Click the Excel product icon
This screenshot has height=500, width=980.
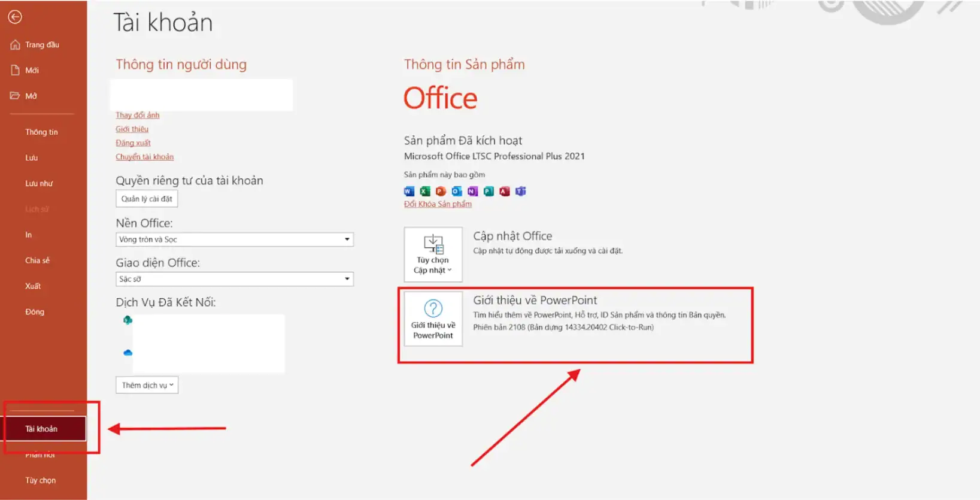425,192
